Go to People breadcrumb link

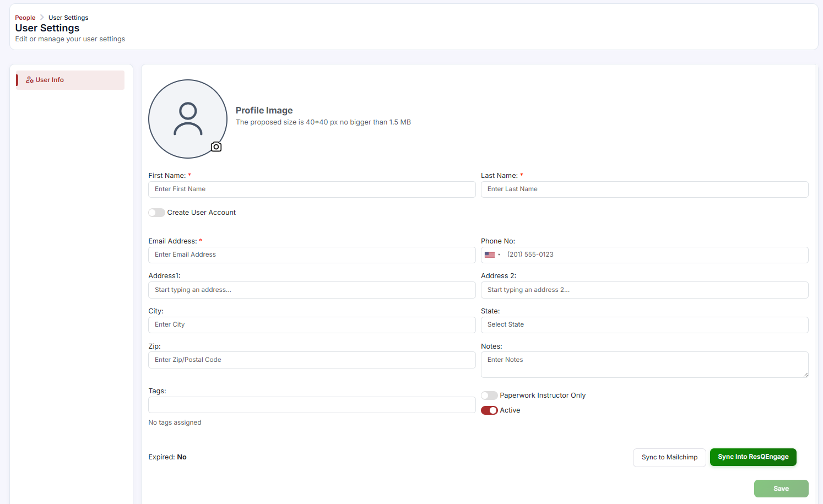25,18
